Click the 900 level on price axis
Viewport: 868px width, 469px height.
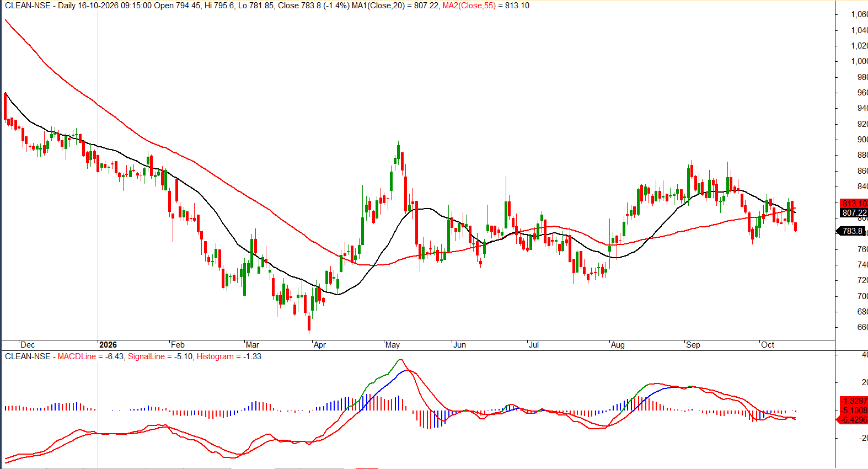862,140
